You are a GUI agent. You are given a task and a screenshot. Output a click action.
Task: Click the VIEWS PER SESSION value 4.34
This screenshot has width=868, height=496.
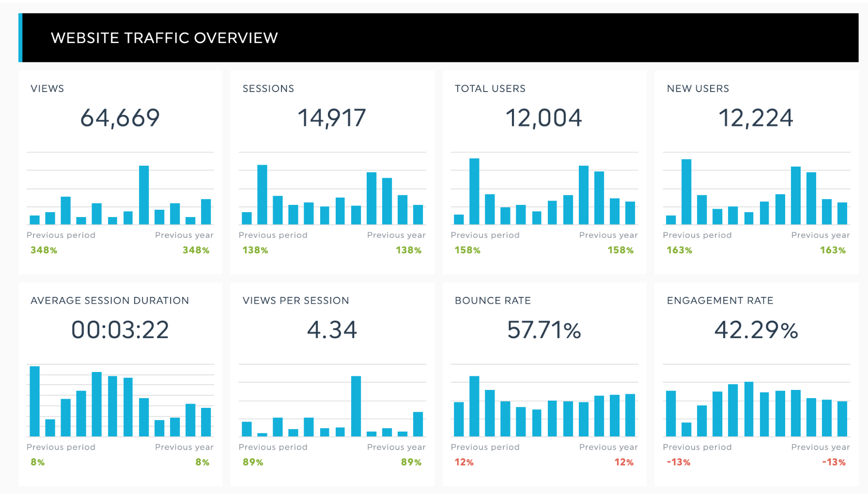[332, 329]
